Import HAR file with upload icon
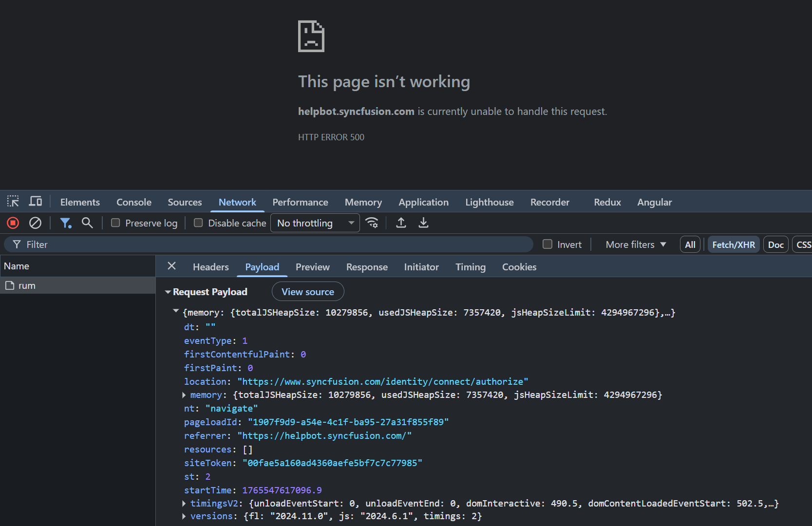 401,223
